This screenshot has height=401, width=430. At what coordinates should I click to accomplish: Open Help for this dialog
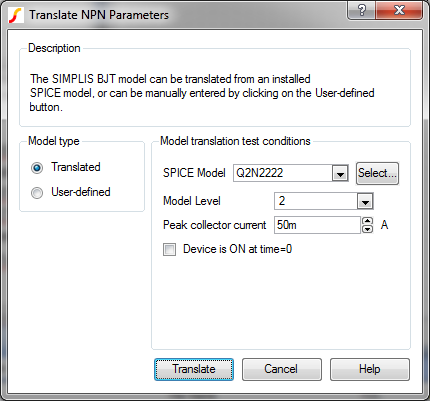tap(370, 369)
